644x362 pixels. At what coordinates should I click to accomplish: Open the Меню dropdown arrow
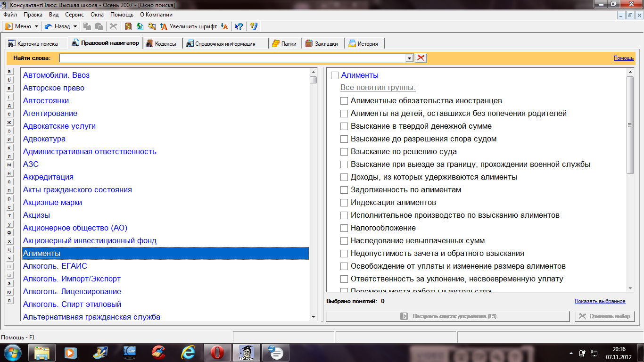36,26
